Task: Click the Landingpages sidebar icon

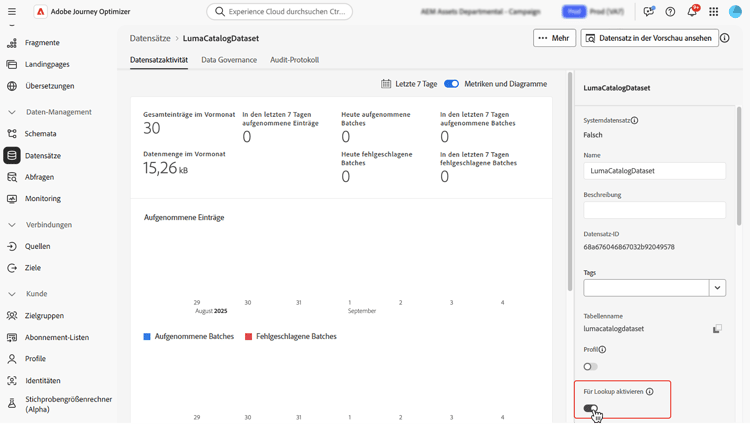Action: tap(12, 64)
